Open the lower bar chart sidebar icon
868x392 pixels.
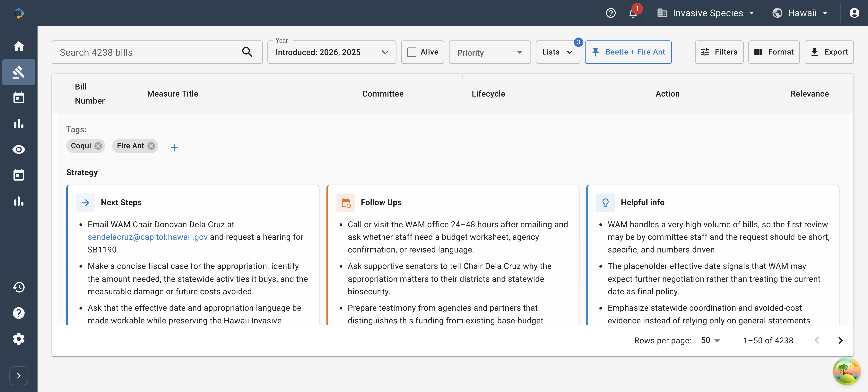coord(19,201)
